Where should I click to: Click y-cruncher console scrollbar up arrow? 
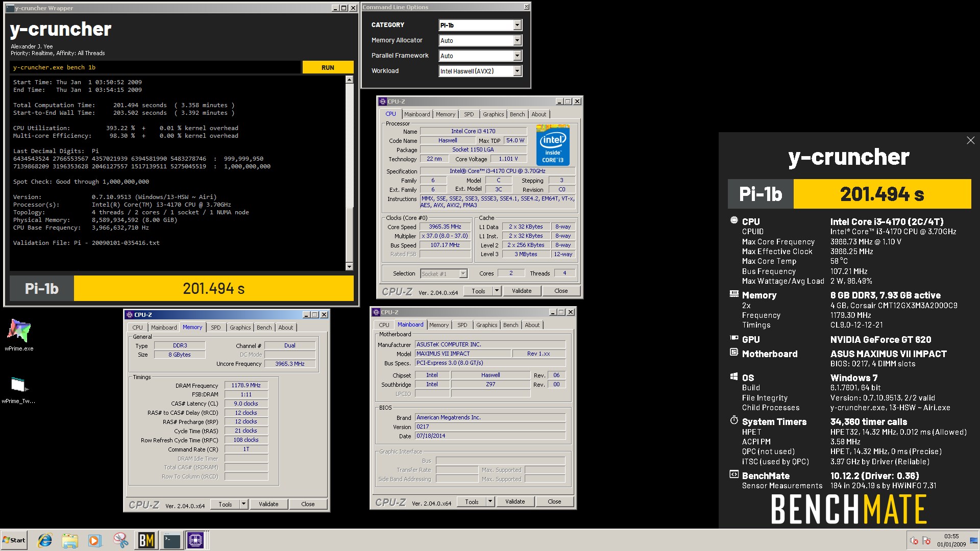(349, 80)
